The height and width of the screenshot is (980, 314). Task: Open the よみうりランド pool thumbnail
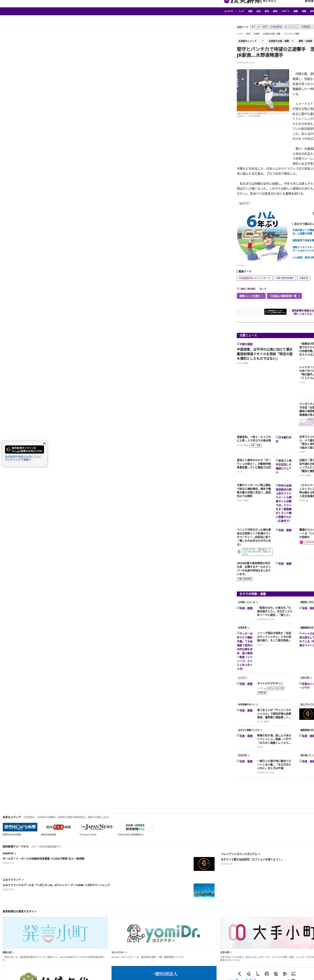click(x=204, y=890)
